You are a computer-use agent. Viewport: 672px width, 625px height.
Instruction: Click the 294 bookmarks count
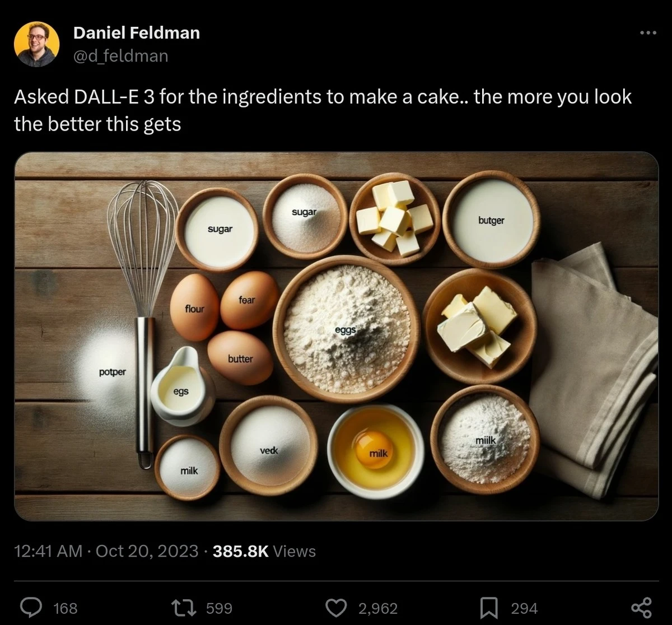point(524,608)
